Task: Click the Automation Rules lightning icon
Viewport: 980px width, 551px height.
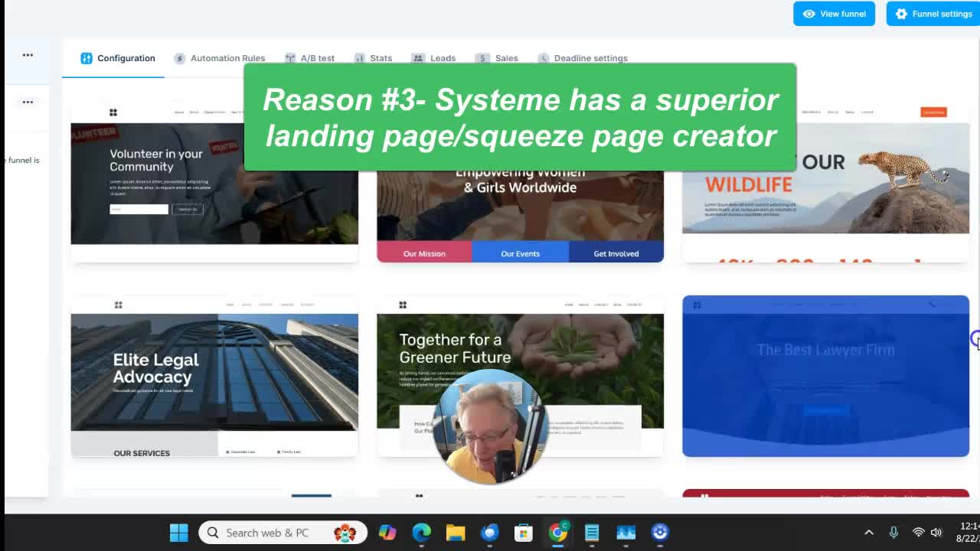Action: pyautogui.click(x=180, y=58)
